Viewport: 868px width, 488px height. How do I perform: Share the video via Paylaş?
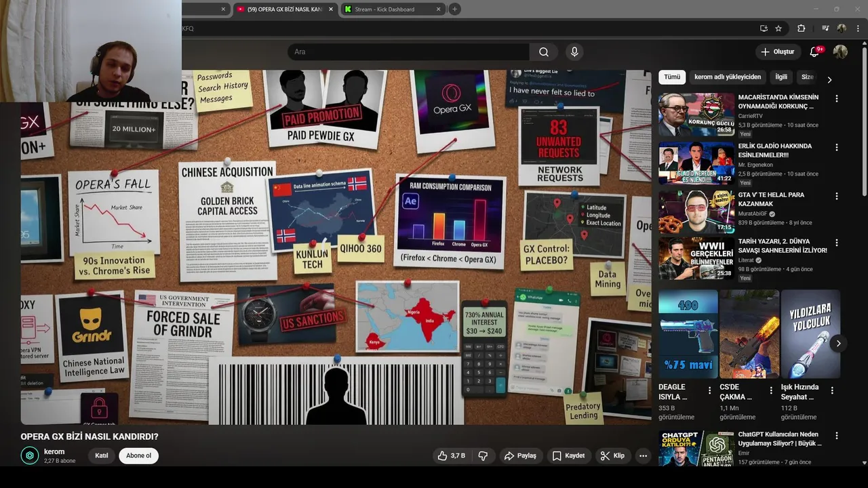point(520,455)
